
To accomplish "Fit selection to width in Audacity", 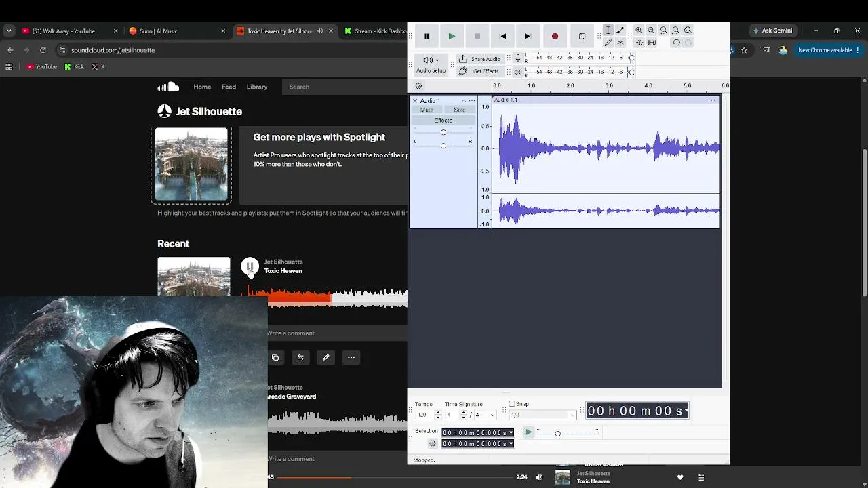I will click(663, 30).
